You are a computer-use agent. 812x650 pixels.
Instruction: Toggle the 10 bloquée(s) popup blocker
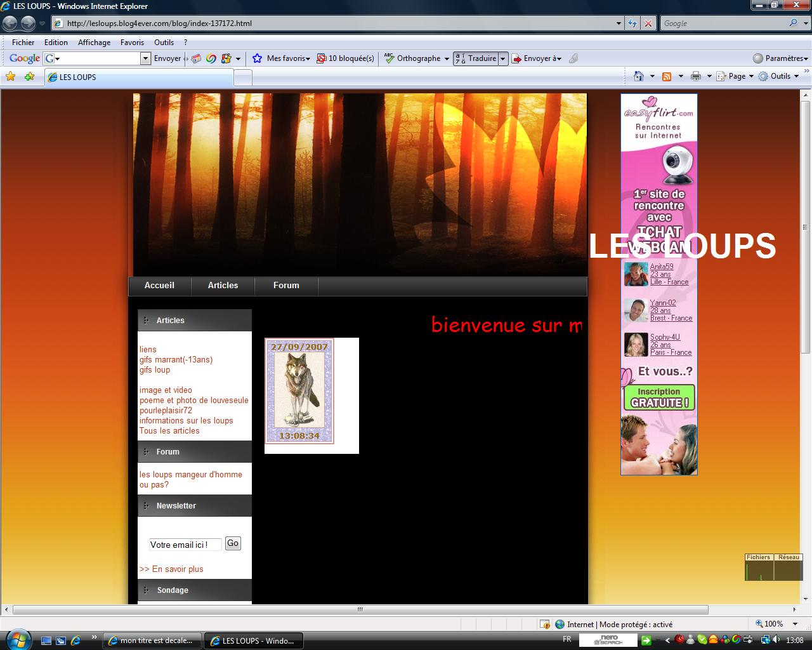(346, 58)
